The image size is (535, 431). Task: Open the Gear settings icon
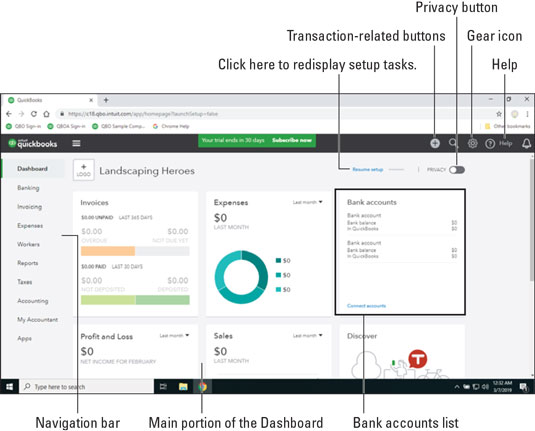pyautogui.click(x=472, y=143)
